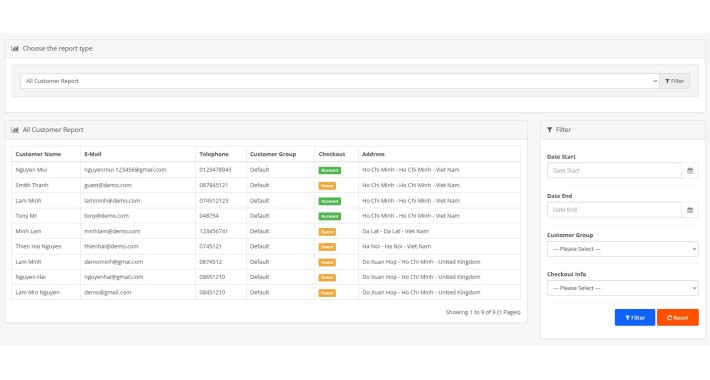The width and height of the screenshot is (710, 380).
Task: Click email nguyenmui-123456@gmail.com
Action: [x=125, y=170]
